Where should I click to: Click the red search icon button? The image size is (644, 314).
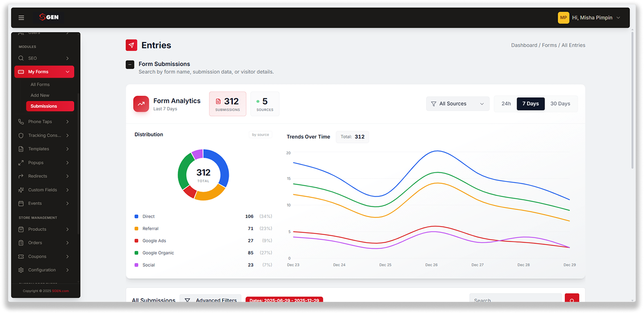click(572, 299)
